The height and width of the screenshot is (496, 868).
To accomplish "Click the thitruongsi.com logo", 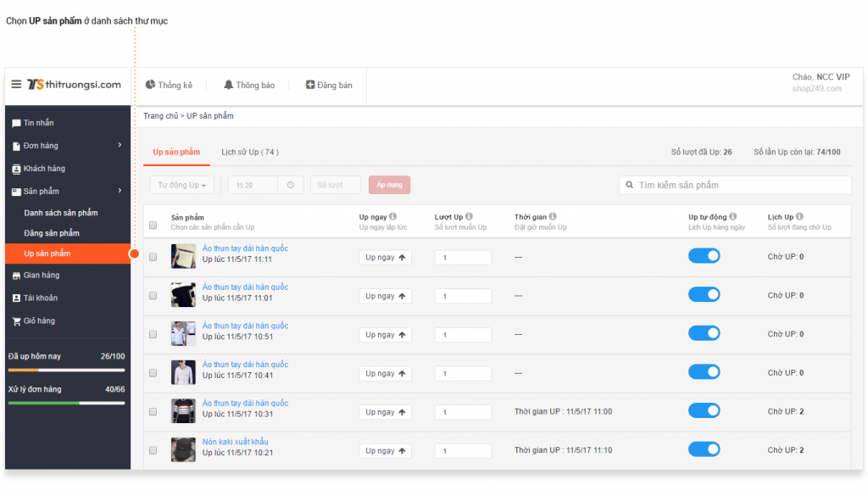I will pyautogui.click(x=74, y=84).
